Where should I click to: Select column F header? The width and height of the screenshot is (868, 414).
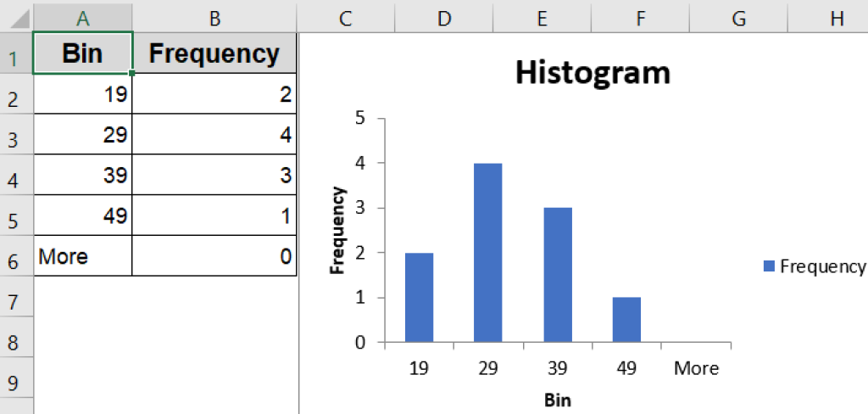(x=640, y=19)
